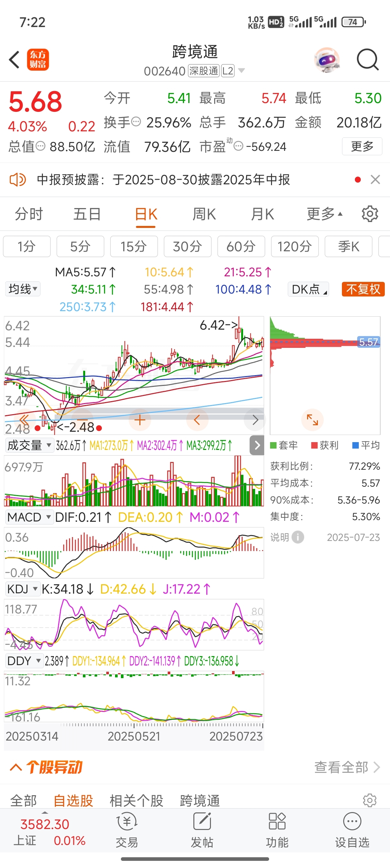Image resolution: width=390 pixels, height=868 pixels.
Task: Open the Eastmoney logo icon
Action: [x=38, y=59]
